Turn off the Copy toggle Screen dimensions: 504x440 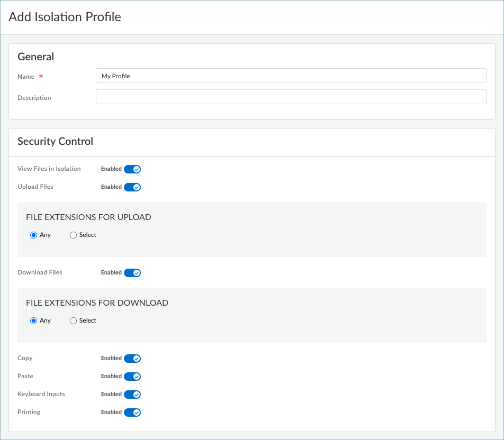(132, 359)
